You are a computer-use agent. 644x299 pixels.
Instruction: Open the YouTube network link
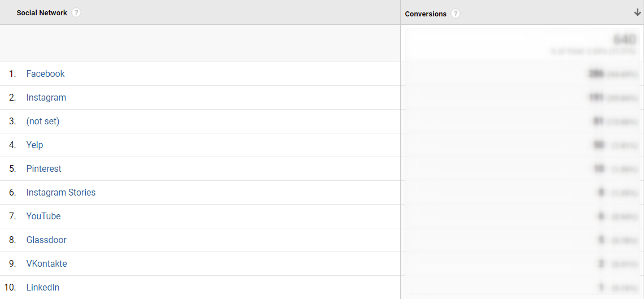(x=43, y=216)
